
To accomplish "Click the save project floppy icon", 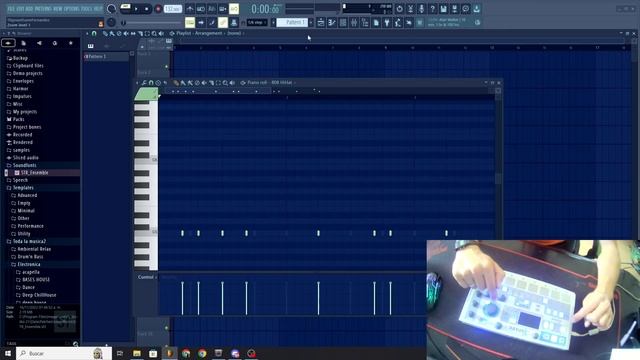I will pyautogui.click(x=443, y=9).
